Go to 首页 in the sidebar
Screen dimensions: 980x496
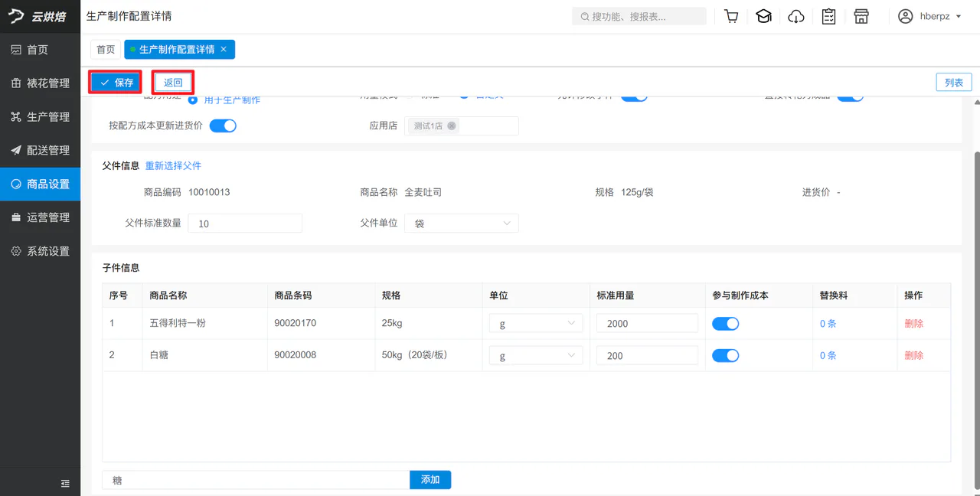[40, 50]
